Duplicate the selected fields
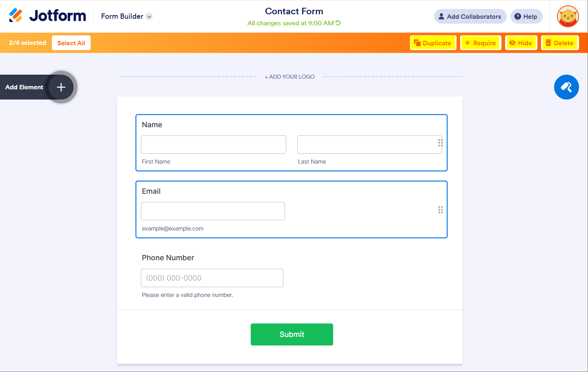588x372 pixels. tap(433, 43)
